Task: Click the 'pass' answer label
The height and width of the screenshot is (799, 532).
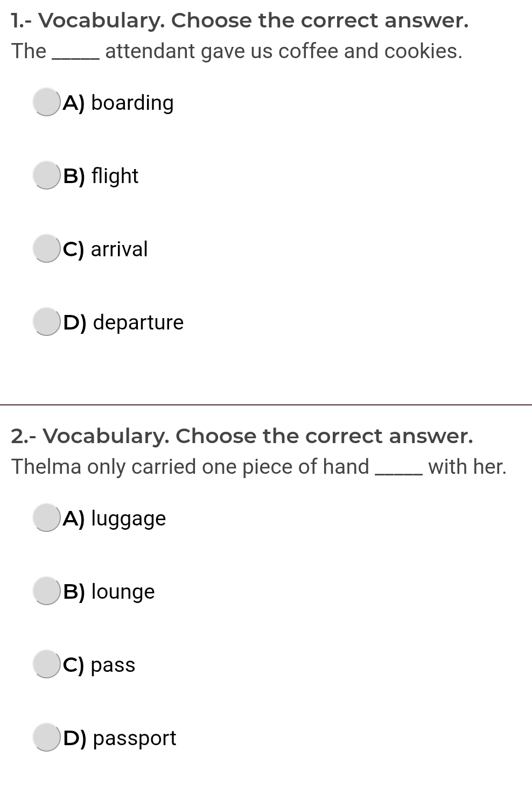Action: (99, 665)
